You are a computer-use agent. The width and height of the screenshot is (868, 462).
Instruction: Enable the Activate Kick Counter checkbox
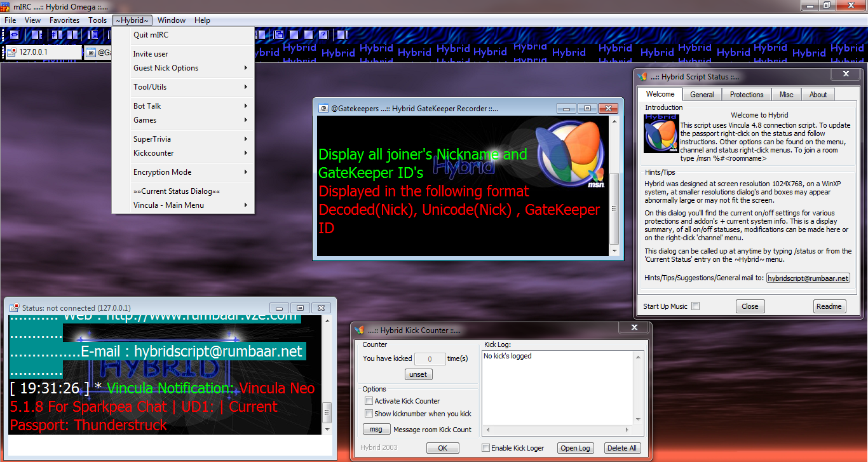[369, 401]
